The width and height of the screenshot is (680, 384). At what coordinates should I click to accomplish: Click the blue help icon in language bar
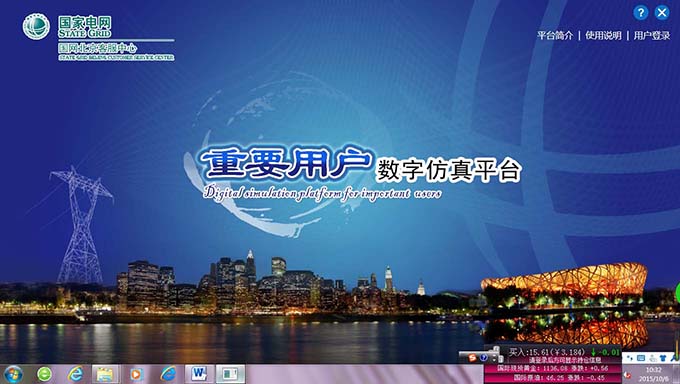pos(484,358)
